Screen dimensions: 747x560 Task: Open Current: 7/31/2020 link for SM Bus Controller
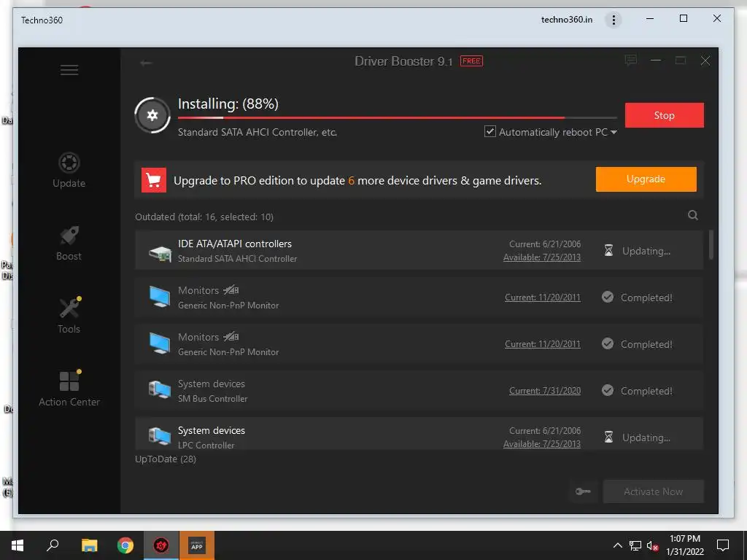click(x=545, y=391)
